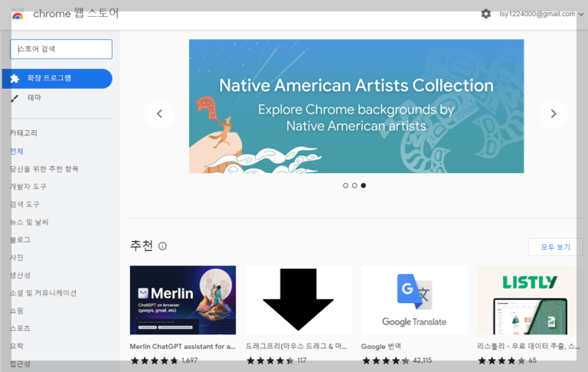The image size is (588, 372).
Task: Open the black down-arrow 드래그프리 thumbnail
Action: [299, 300]
